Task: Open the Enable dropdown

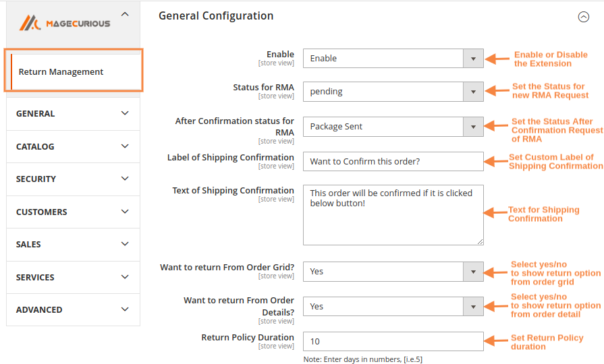Action: (x=393, y=59)
